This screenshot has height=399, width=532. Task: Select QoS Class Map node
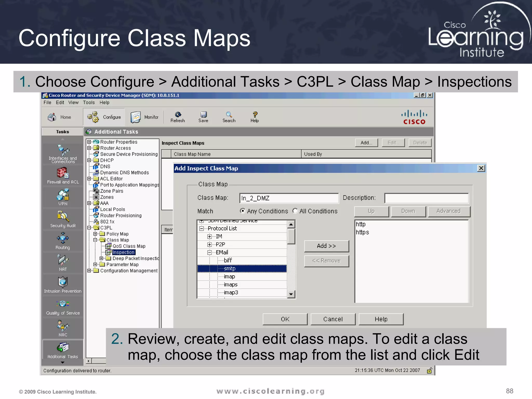(129, 246)
